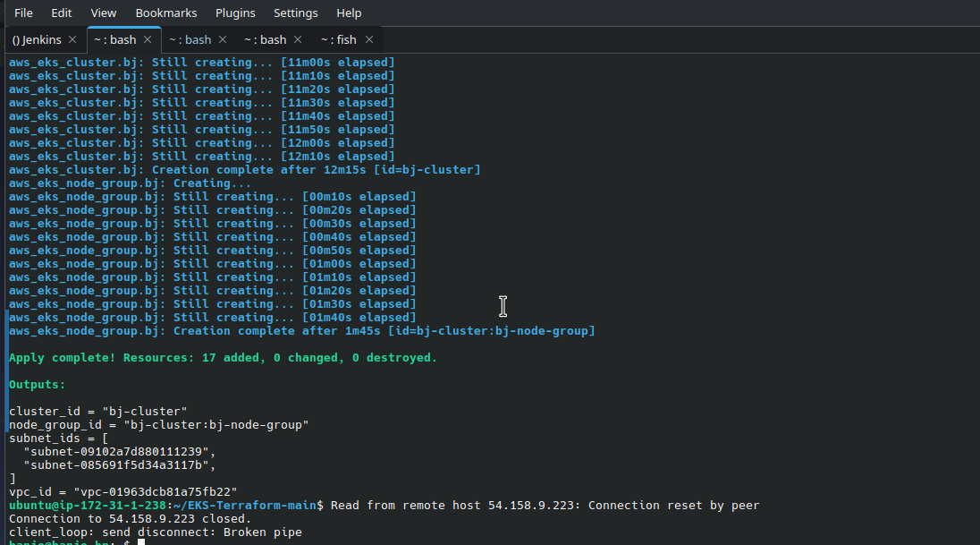Click the '[12m10s elapsed]' cluster line

[x=202, y=157]
